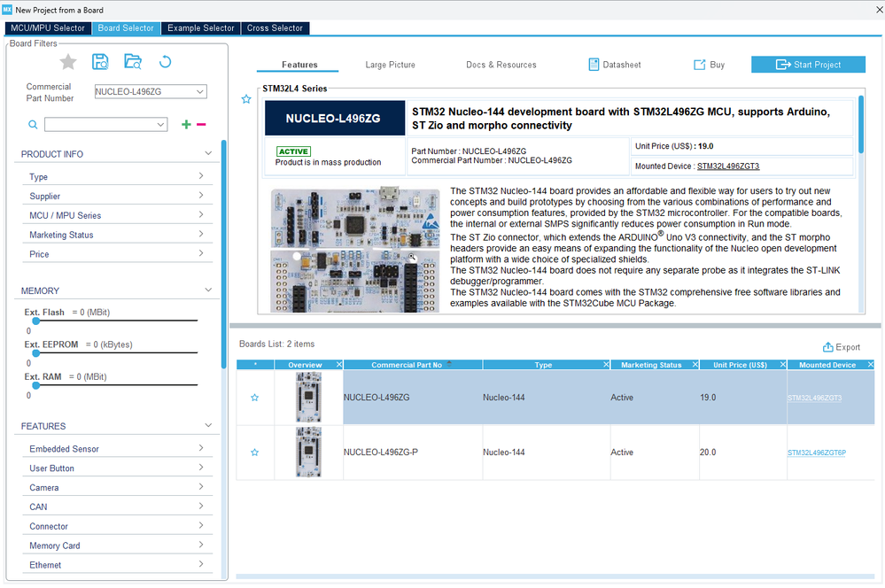Viewport: 885px width, 588px height.
Task: Open Commercial Part Number dropdown
Action: tap(200, 91)
